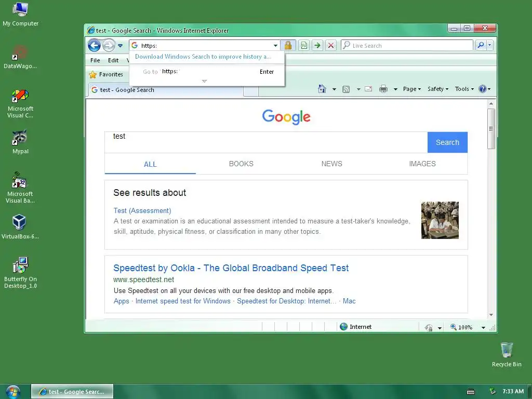Screen dimensions: 532x399
Task: Click the Apps sitelink
Action: coord(122,301)
